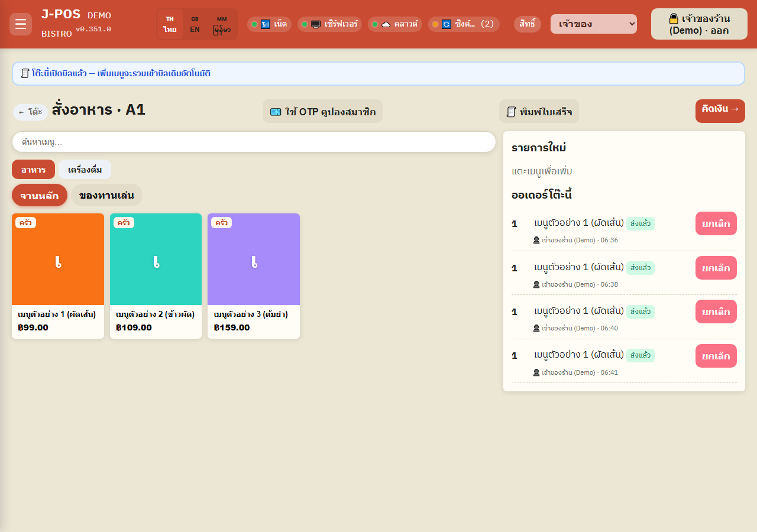Screen dimensions: 757x532
Task: Focus the ค้นหาเมนู search field
Action: pos(254,142)
